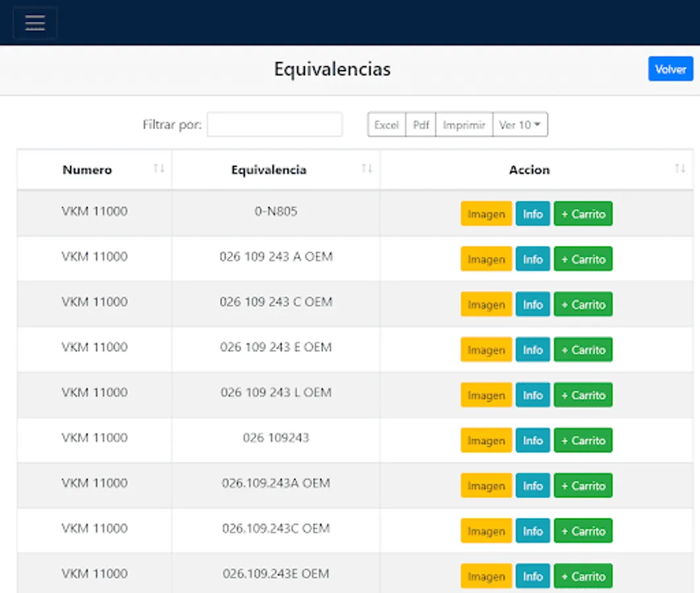Add 026 109243 to Carrito
700x593 pixels.
583,440
